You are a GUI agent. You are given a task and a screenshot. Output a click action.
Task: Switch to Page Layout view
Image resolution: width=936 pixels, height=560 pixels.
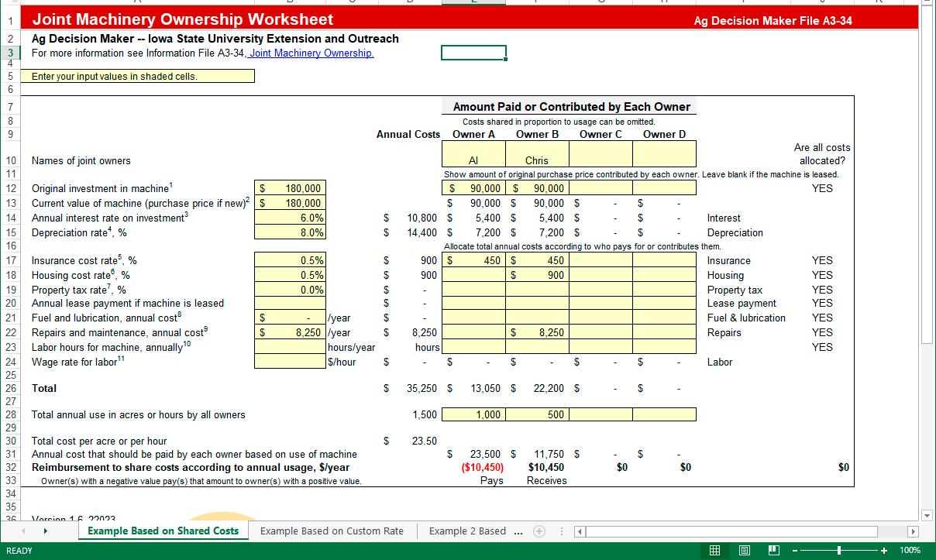point(744,550)
